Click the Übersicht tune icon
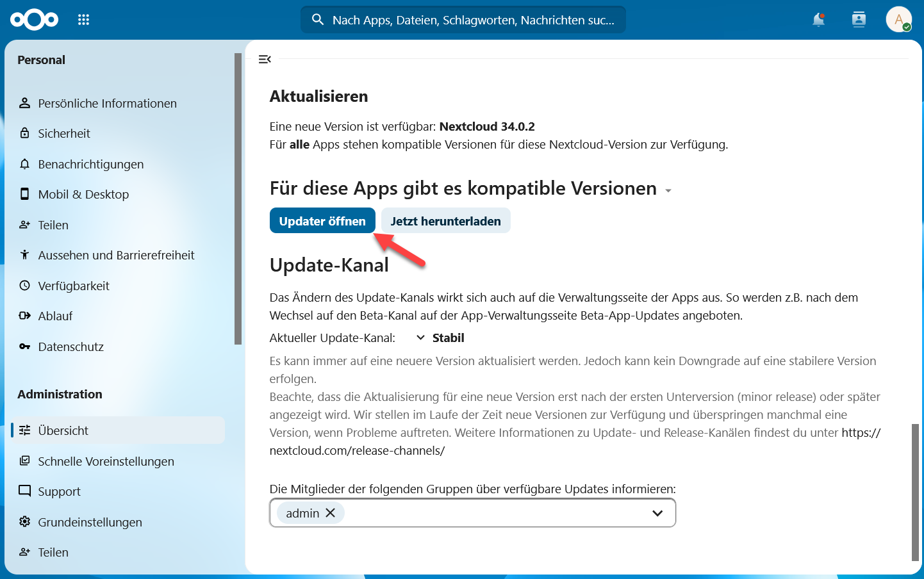This screenshot has width=924, height=579. coord(24,430)
